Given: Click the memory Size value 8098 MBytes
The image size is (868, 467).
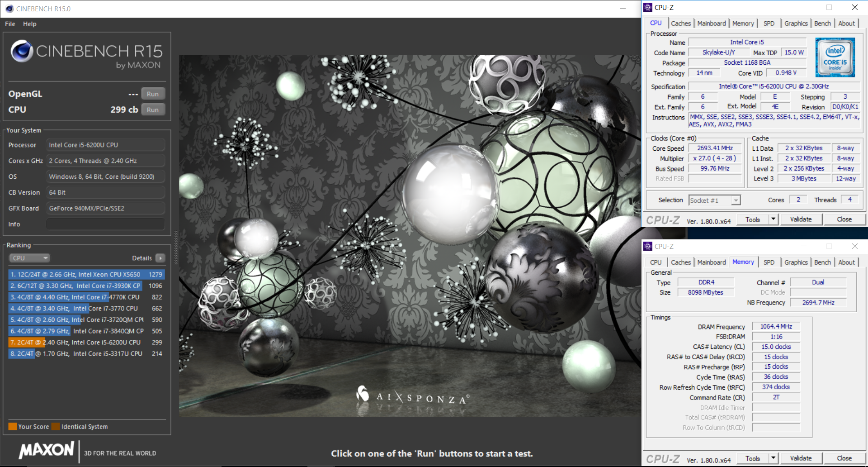Looking at the screenshot, I should click(x=706, y=292).
